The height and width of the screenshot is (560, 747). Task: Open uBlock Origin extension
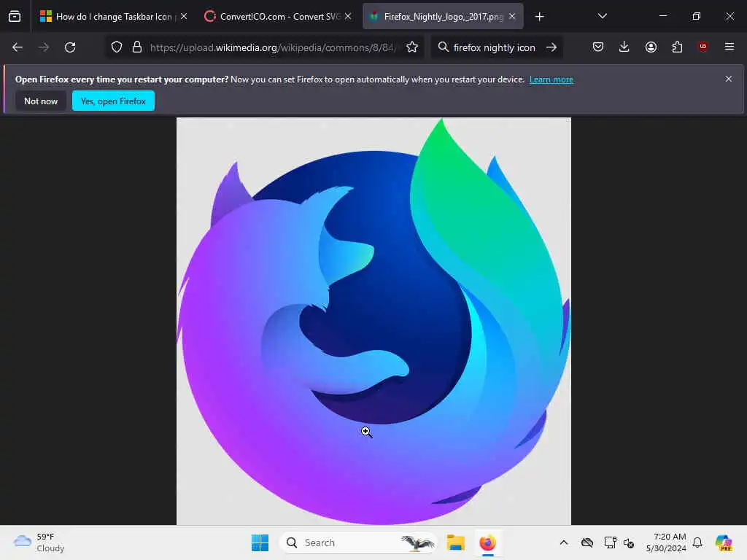703,47
